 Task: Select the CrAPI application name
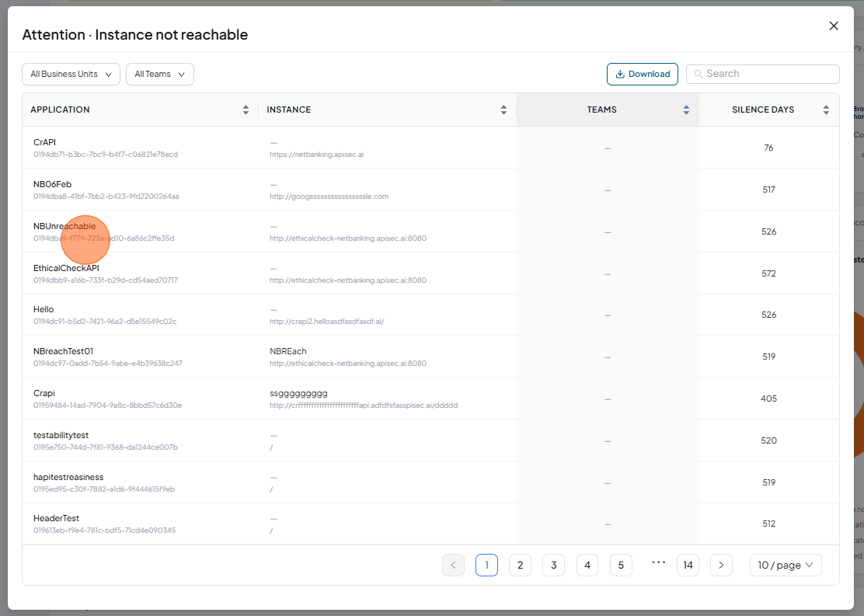pyautogui.click(x=44, y=142)
